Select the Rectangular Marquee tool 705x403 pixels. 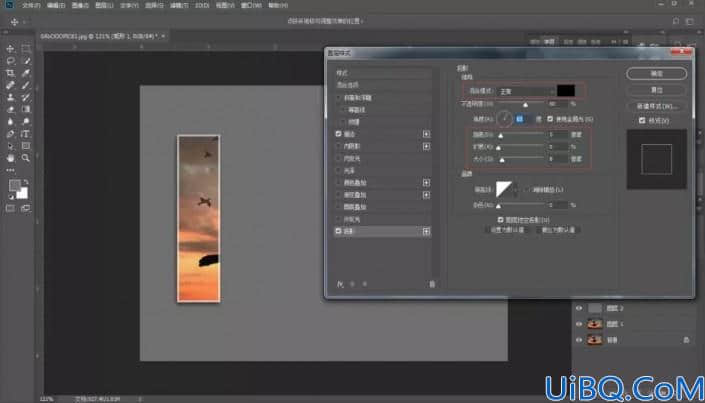click(x=26, y=49)
